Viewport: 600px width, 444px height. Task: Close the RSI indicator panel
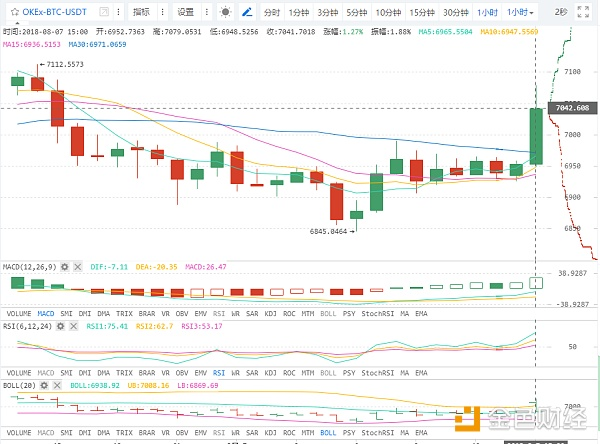pos(73,326)
